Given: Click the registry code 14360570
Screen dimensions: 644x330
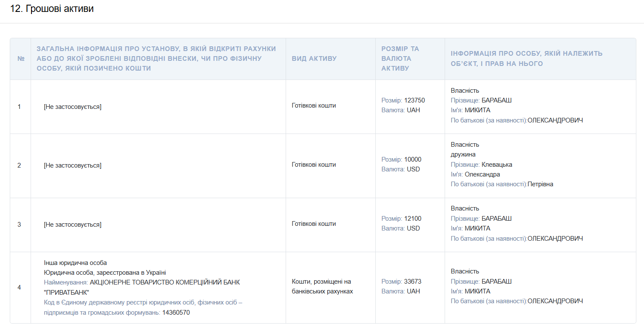Looking at the screenshot, I should pos(176,313).
